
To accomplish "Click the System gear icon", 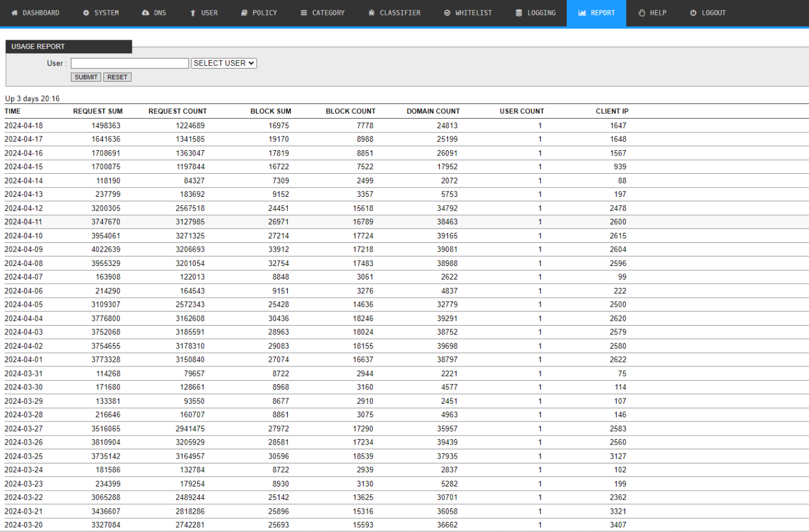I will coord(86,13).
